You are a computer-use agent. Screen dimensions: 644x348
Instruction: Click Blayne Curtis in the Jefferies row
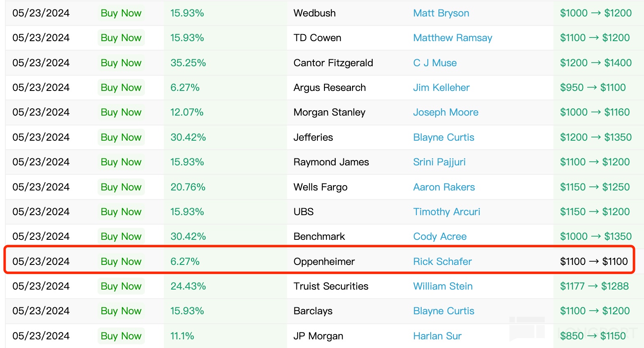pyautogui.click(x=443, y=137)
